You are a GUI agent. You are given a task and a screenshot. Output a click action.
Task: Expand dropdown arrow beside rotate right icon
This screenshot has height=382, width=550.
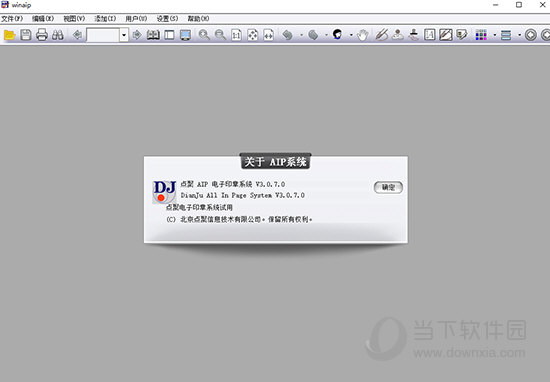326,35
